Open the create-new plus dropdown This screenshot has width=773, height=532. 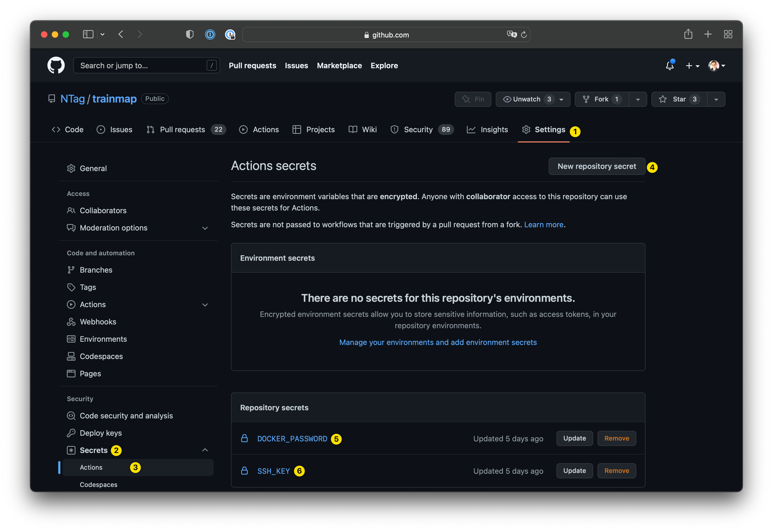click(x=693, y=66)
